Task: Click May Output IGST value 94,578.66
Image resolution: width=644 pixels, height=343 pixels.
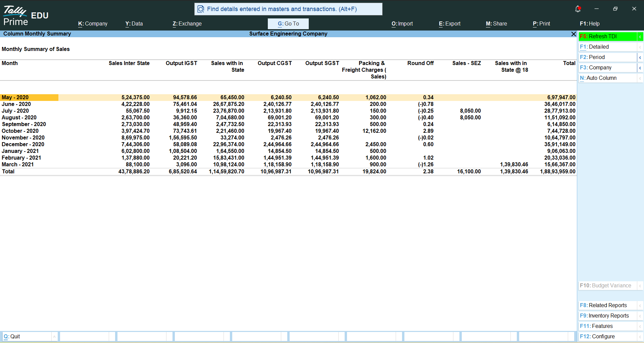Action: point(185,98)
